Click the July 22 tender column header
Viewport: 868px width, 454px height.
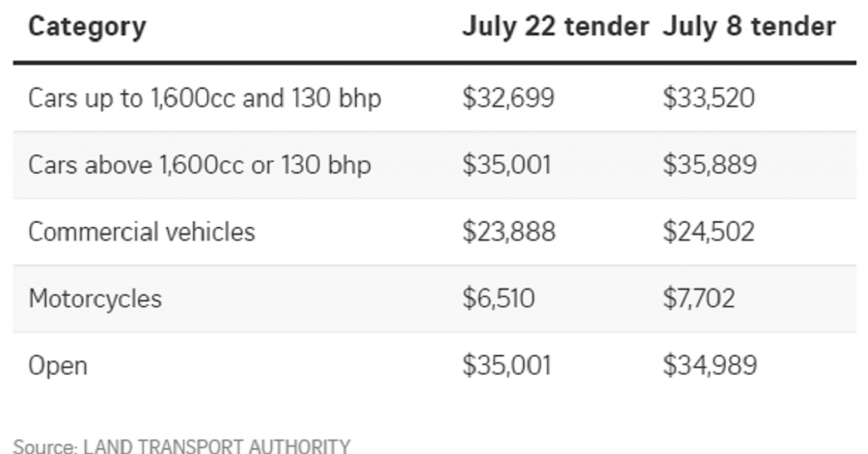[555, 26]
